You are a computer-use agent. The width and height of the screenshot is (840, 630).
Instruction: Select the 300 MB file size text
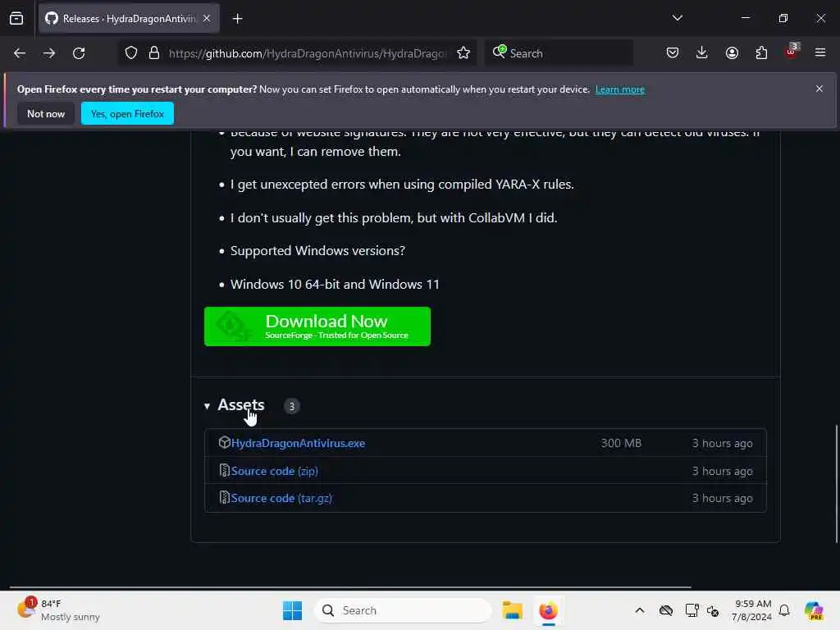(x=621, y=443)
